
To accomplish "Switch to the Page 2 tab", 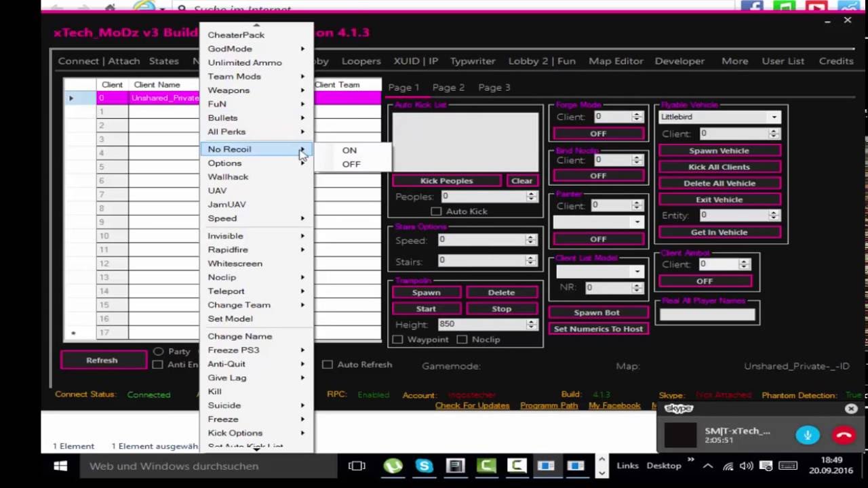I will pyautogui.click(x=448, y=87).
